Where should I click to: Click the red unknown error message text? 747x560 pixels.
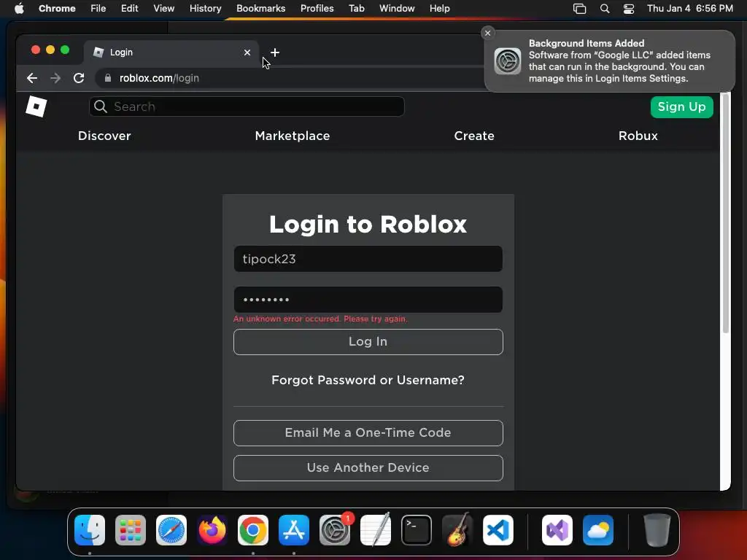tap(320, 319)
